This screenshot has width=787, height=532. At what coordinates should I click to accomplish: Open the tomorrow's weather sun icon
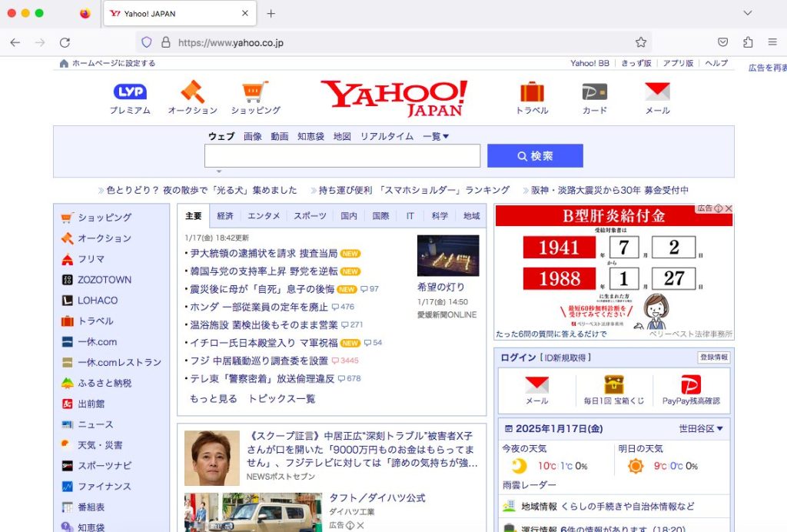[636, 466]
